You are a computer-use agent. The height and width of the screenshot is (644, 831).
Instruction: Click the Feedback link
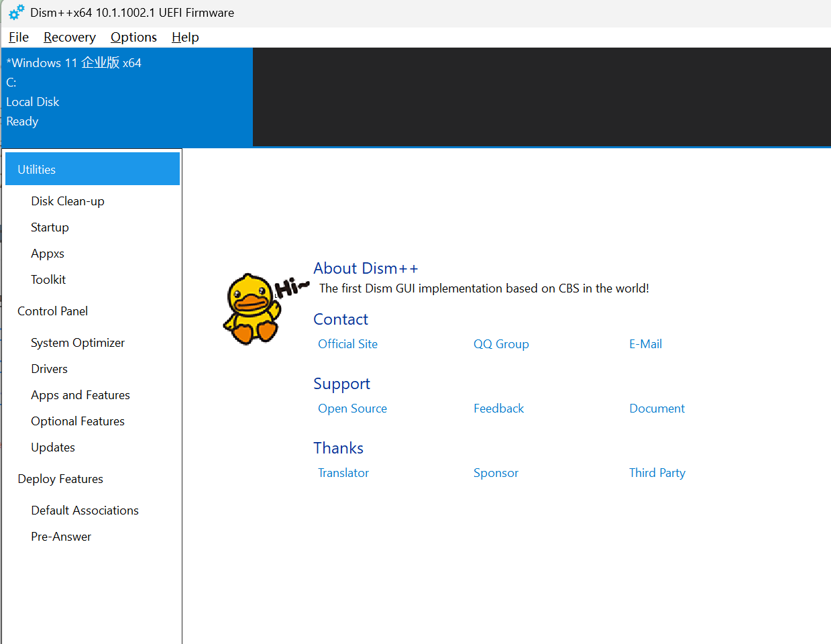tap(498, 408)
